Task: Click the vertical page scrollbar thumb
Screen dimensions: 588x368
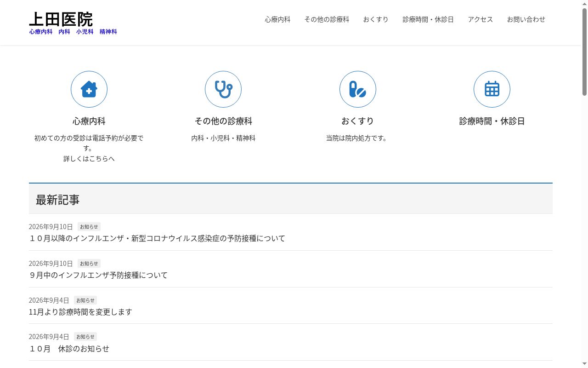Action: coord(584,52)
